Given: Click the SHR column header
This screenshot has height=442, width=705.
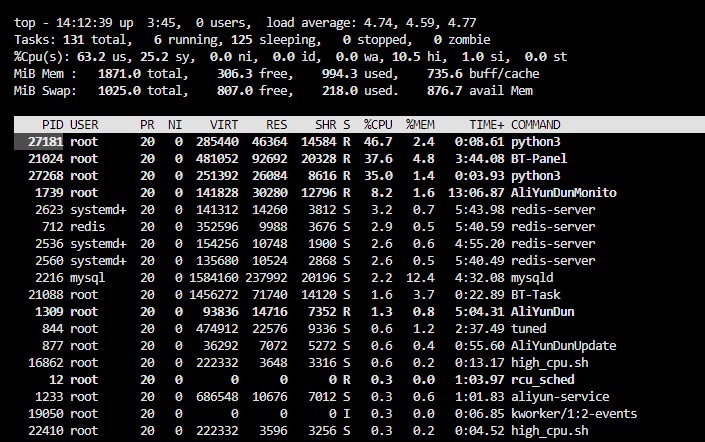Looking at the screenshot, I should click(x=326, y=125).
